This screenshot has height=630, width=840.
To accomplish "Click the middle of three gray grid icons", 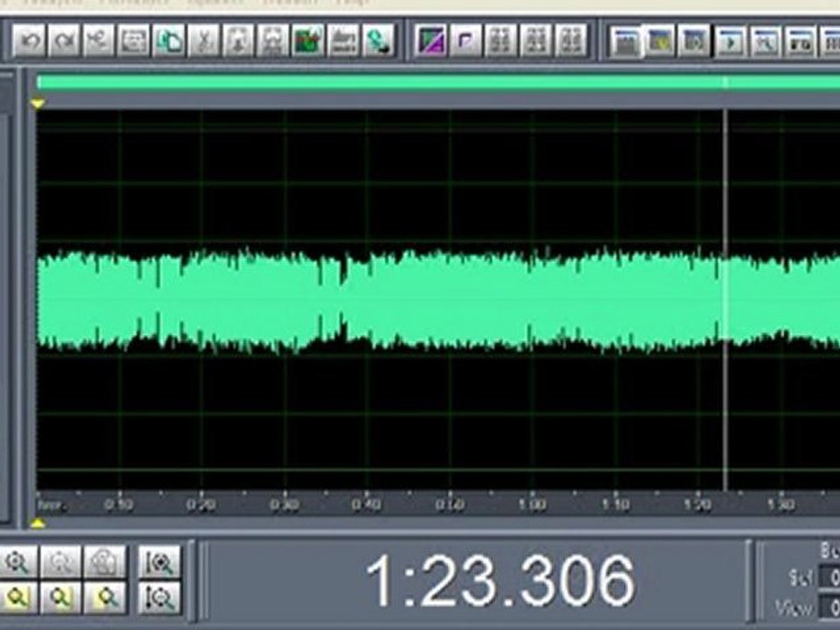I will [536, 41].
